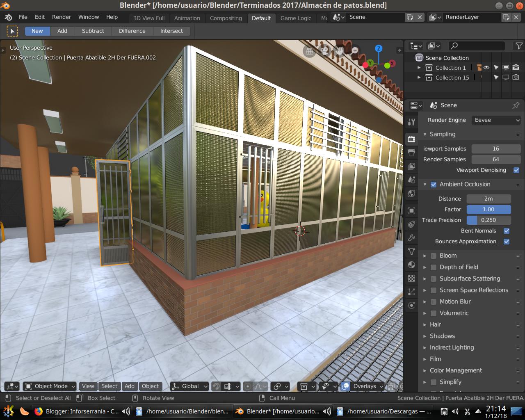Open the Render menu

pyautogui.click(x=61, y=17)
